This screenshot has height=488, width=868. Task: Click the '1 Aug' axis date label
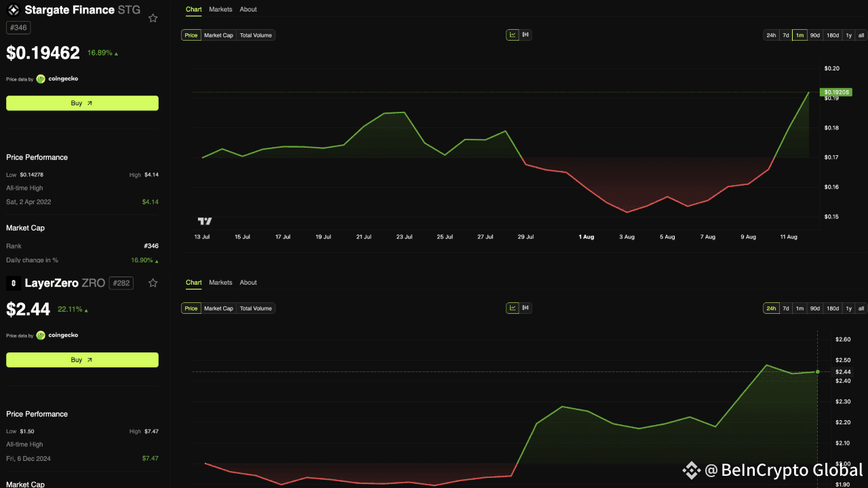pos(587,237)
